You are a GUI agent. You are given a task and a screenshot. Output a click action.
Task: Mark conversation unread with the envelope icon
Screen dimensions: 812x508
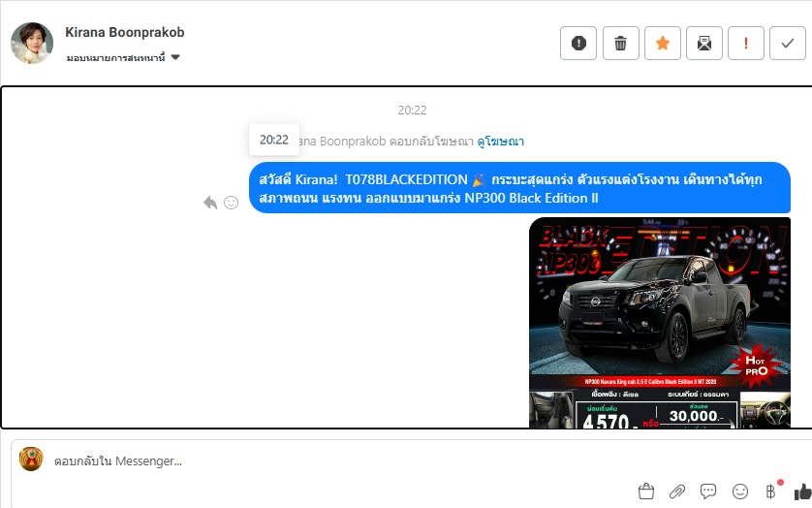click(x=704, y=43)
